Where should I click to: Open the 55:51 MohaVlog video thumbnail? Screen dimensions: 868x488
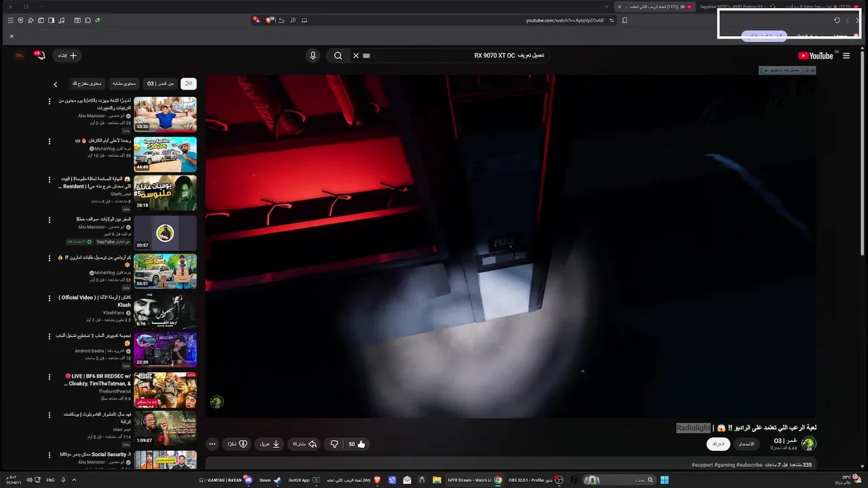(165, 270)
